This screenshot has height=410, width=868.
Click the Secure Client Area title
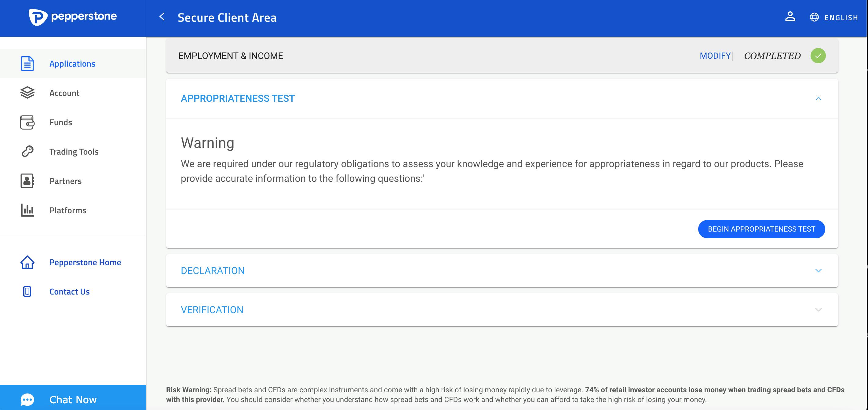tap(227, 17)
